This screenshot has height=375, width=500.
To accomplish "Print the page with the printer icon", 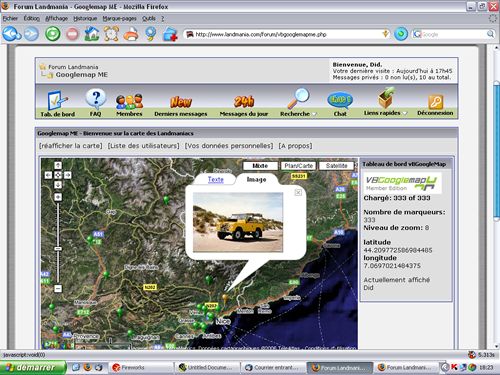I will 131,34.
